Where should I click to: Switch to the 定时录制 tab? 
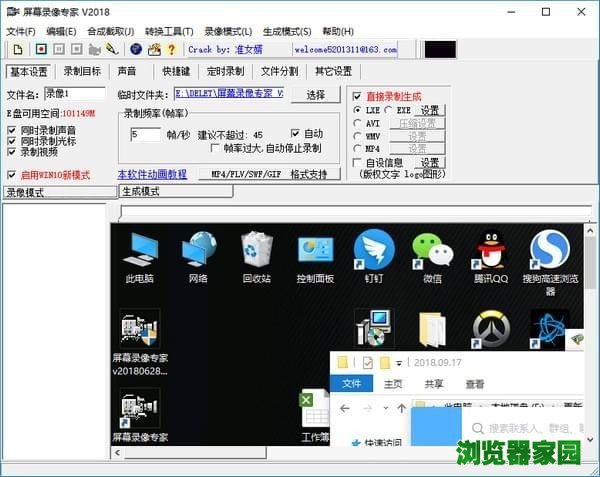[225, 72]
